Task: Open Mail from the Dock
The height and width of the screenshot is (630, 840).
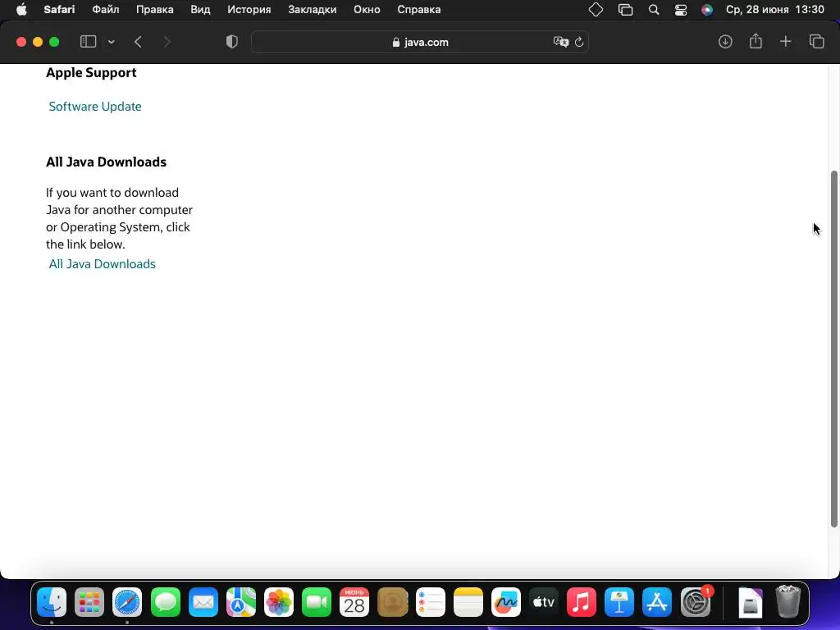Action: tap(203, 603)
